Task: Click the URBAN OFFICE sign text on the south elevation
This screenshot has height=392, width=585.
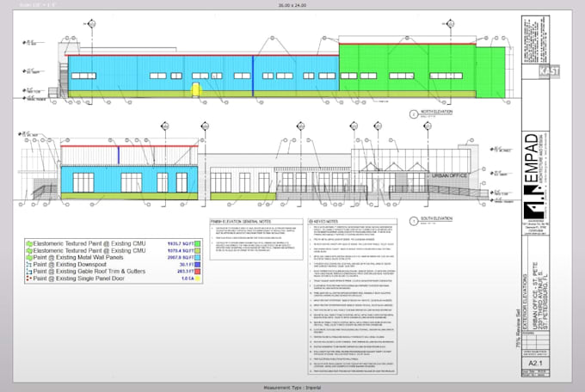Action: tap(449, 175)
